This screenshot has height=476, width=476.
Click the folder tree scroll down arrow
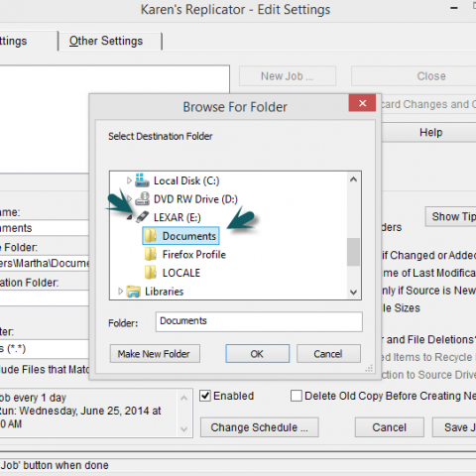coord(353,293)
